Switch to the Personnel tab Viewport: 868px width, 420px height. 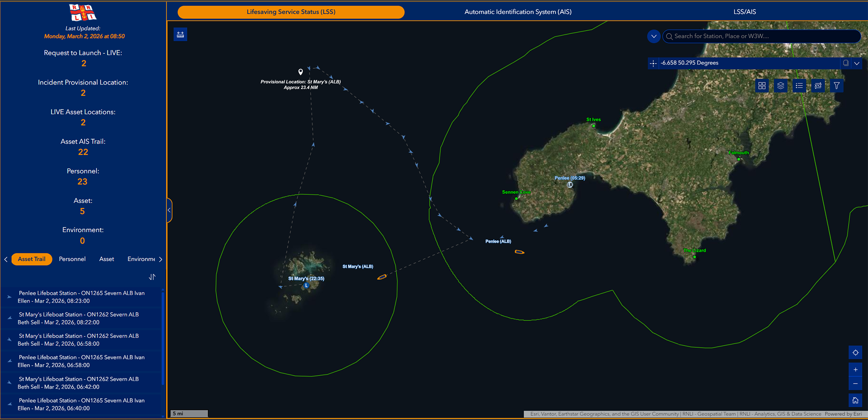point(72,259)
